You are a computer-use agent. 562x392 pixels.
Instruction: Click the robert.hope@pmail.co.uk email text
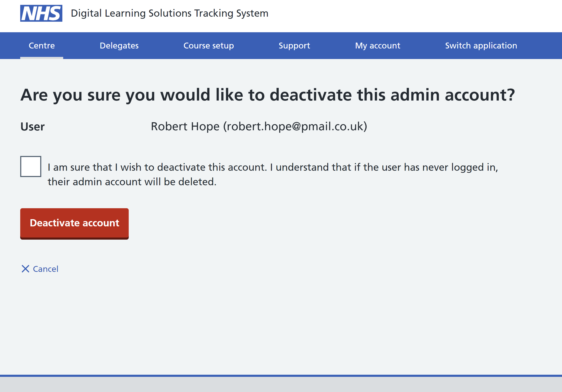coord(295,126)
